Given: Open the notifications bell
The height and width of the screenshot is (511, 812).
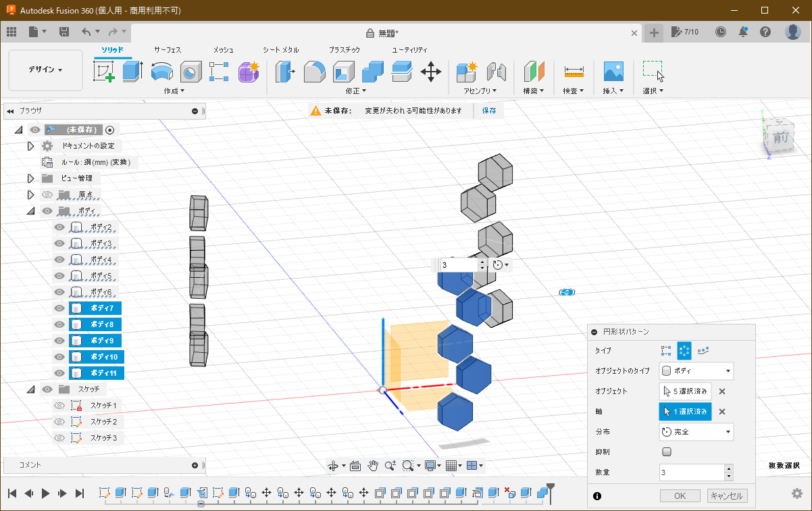Looking at the screenshot, I should point(743,32).
